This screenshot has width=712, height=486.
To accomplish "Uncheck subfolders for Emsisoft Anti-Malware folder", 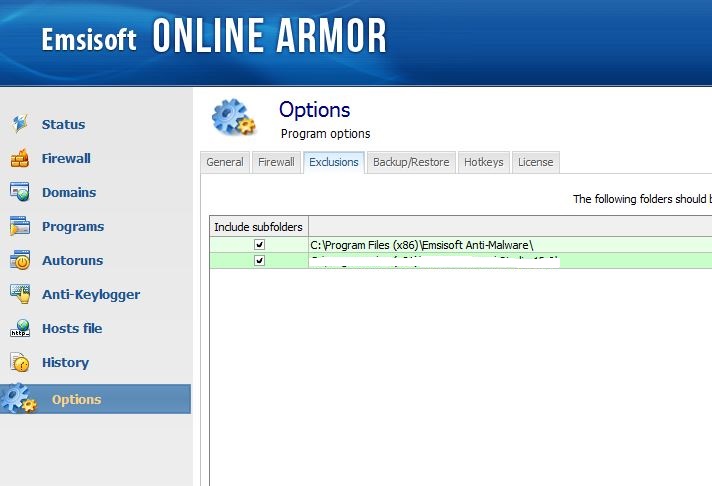I will coord(259,245).
